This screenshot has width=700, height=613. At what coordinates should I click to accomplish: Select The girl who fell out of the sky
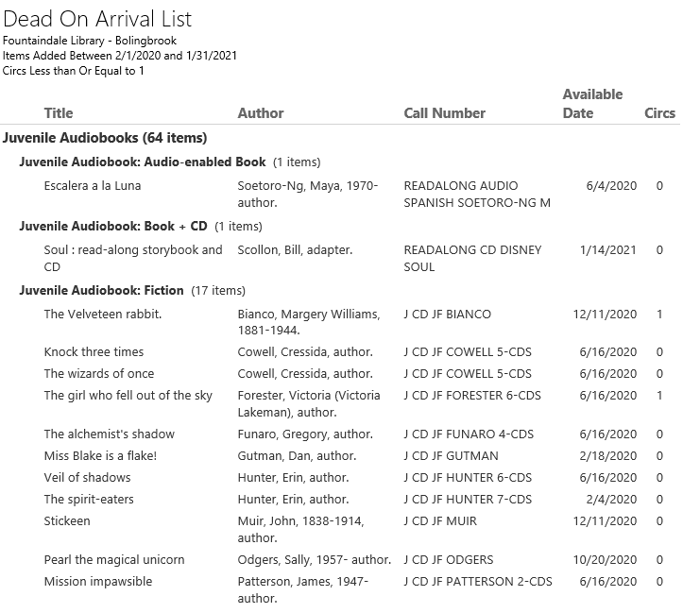click(128, 396)
